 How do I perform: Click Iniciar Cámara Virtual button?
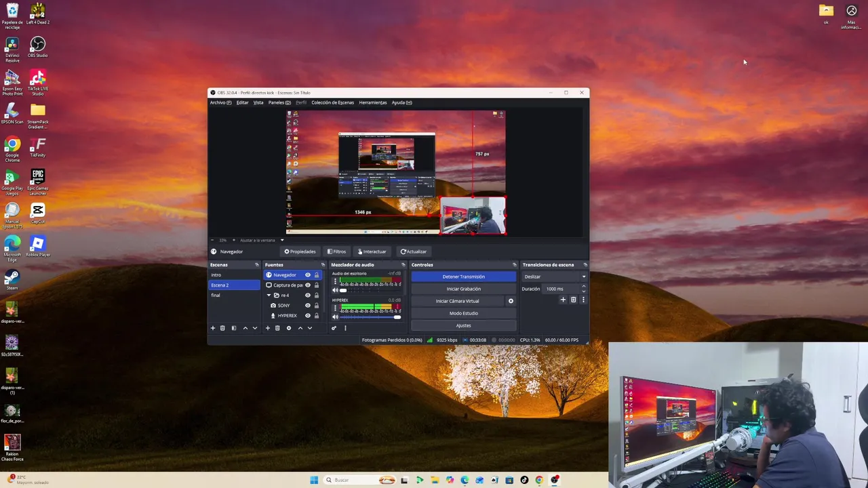click(458, 301)
